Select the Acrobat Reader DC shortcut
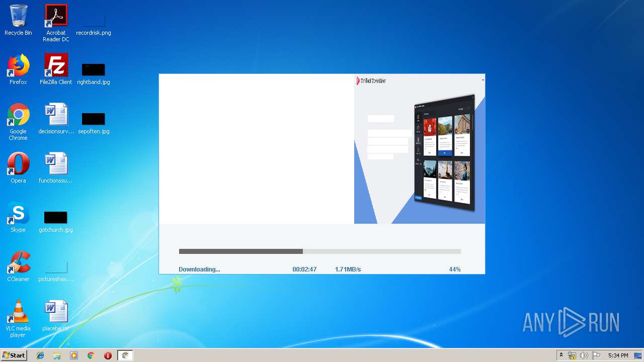Viewport: 644px width, 362px height. tap(56, 23)
